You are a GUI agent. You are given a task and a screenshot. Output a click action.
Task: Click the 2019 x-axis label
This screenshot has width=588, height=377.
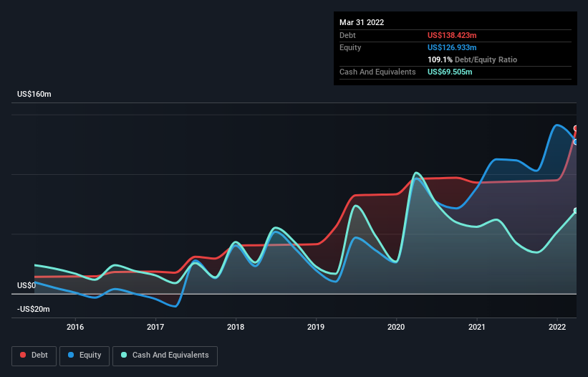click(x=316, y=327)
